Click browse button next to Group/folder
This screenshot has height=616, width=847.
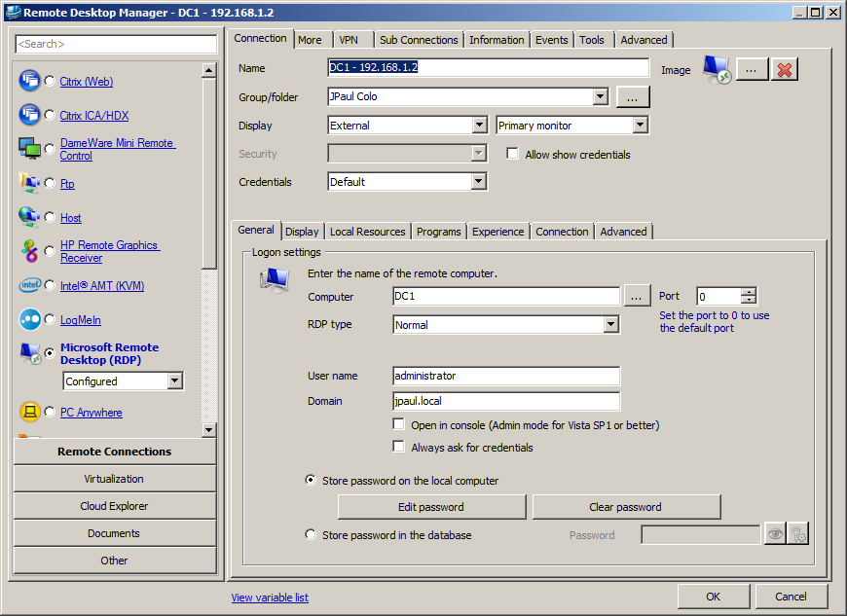(x=633, y=97)
